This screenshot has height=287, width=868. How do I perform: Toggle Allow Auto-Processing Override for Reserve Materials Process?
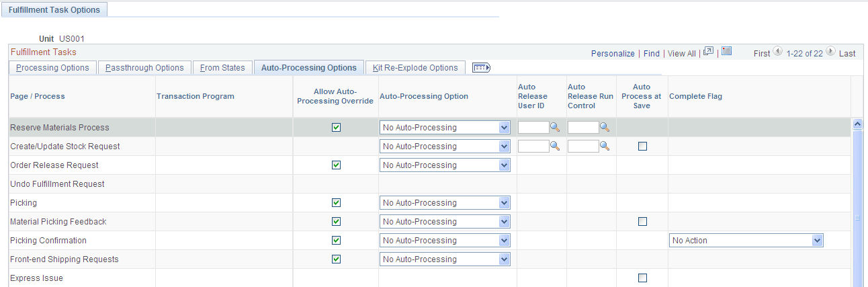pos(337,127)
